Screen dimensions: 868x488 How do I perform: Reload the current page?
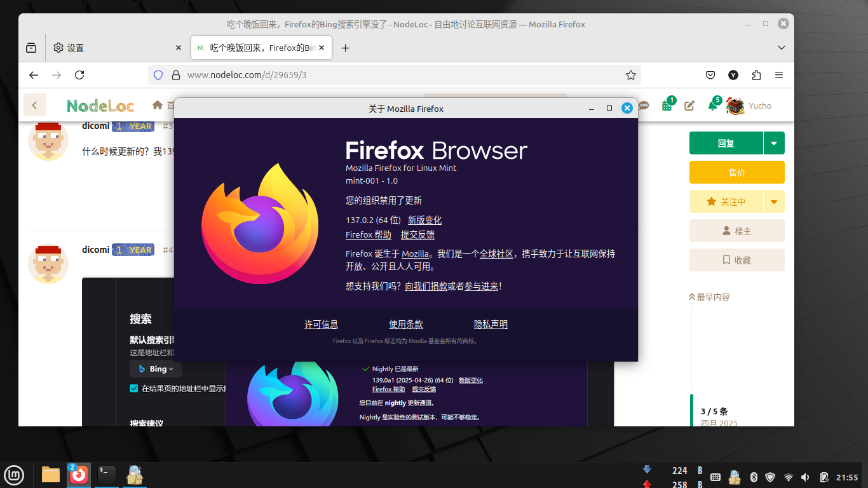click(x=79, y=75)
